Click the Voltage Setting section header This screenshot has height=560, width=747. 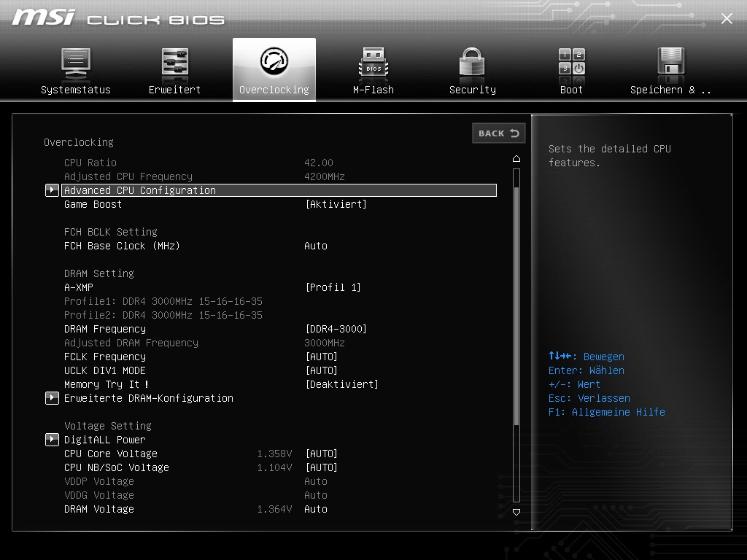click(x=108, y=426)
